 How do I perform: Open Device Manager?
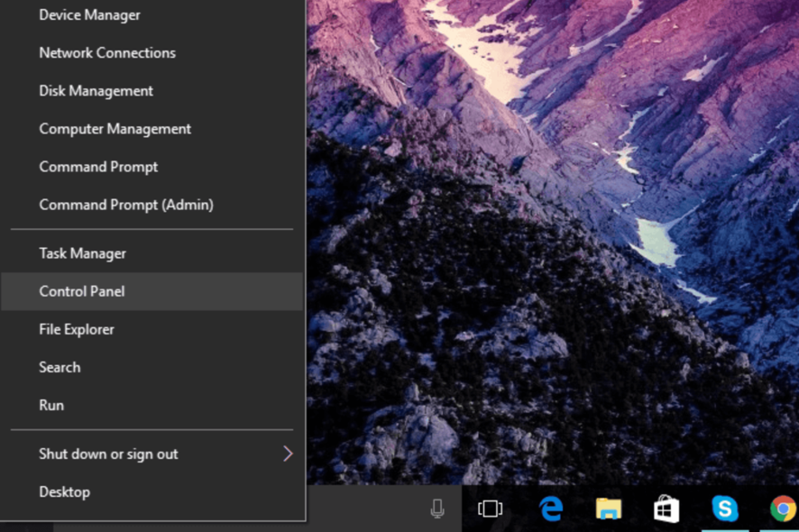89,14
